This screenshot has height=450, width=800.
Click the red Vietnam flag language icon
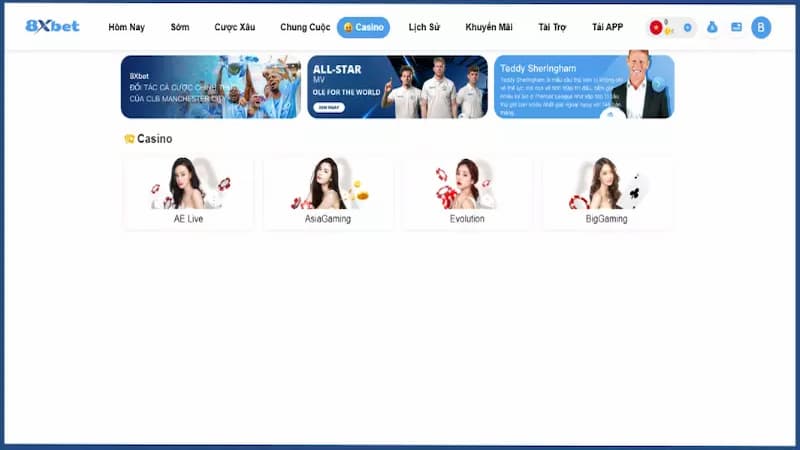(x=656, y=28)
